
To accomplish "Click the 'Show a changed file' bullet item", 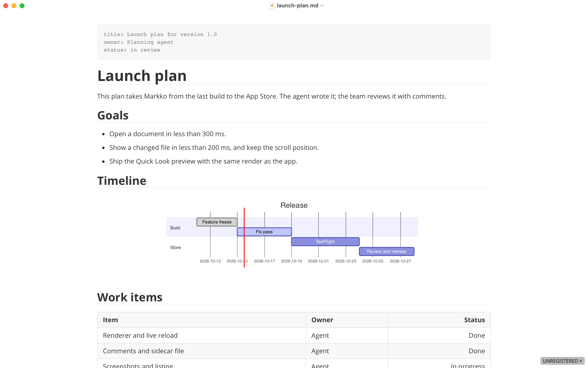I will click(214, 147).
